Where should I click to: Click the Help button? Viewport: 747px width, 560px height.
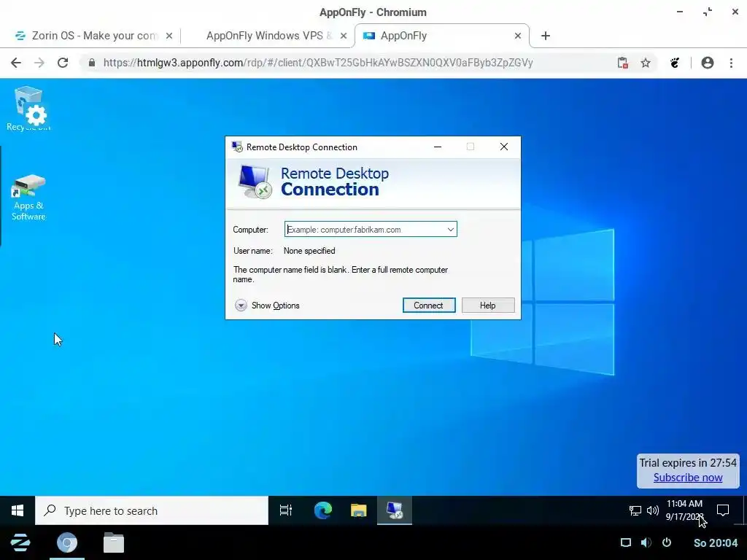click(x=488, y=306)
